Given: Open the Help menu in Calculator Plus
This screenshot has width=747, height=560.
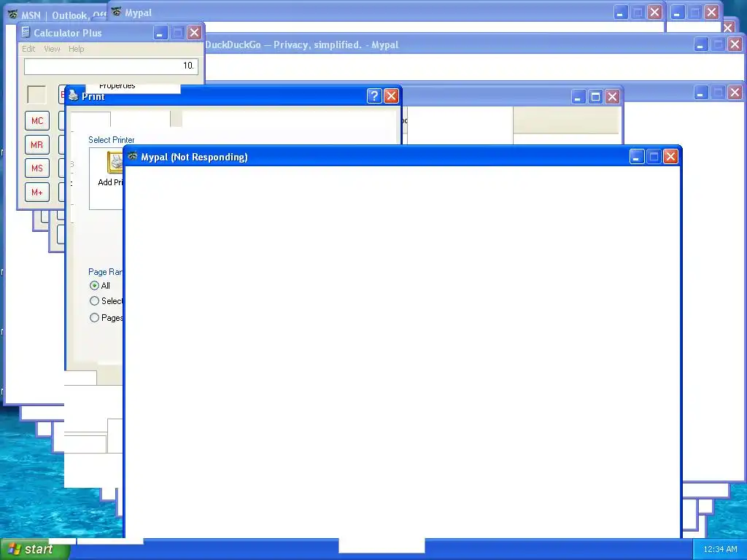Looking at the screenshot, I should point(76,49).
